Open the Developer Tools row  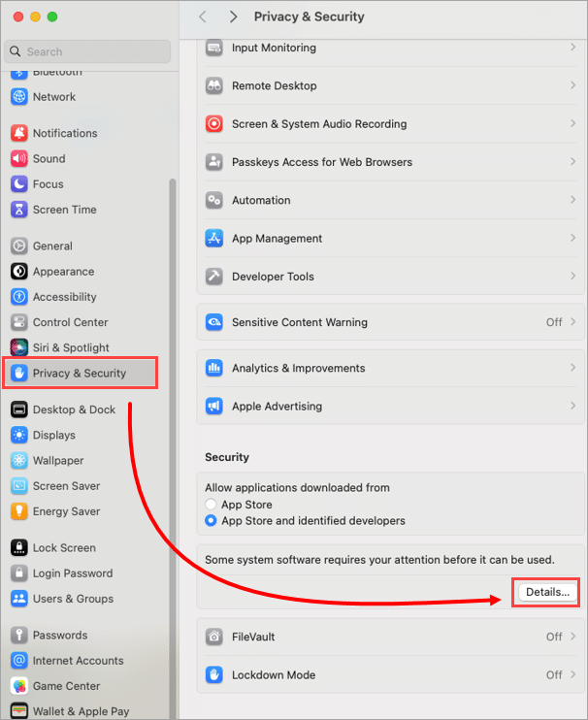tap(390, 277)
